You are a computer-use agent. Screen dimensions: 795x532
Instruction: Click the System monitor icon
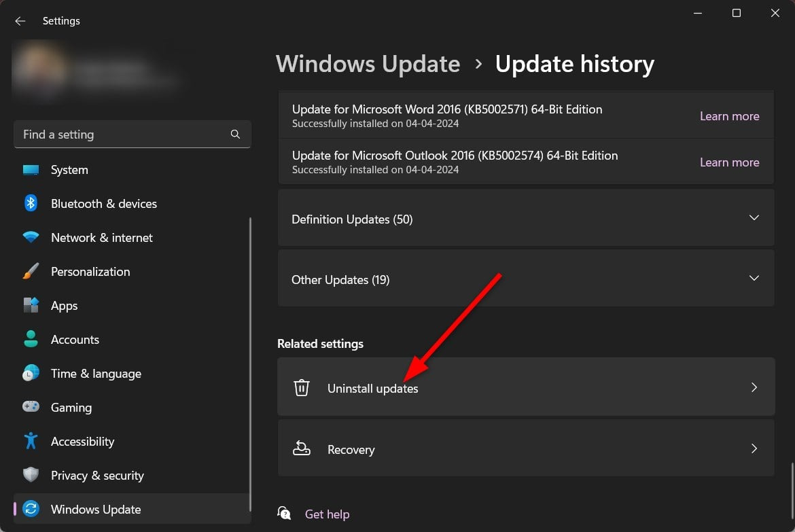point(31,170)
